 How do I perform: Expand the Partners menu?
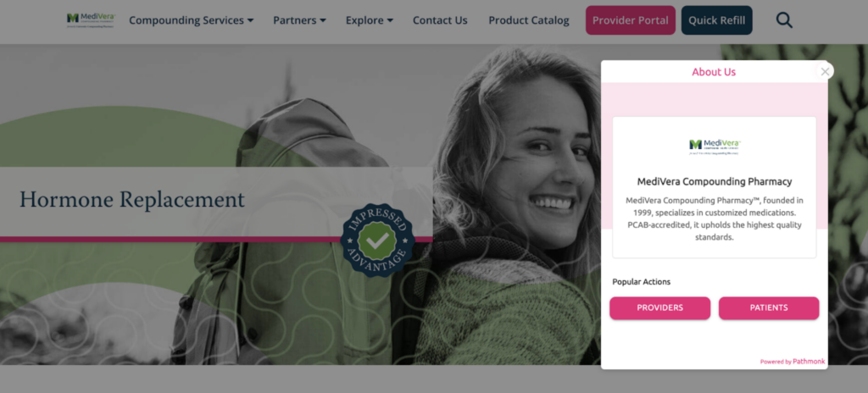pos(299,20)
